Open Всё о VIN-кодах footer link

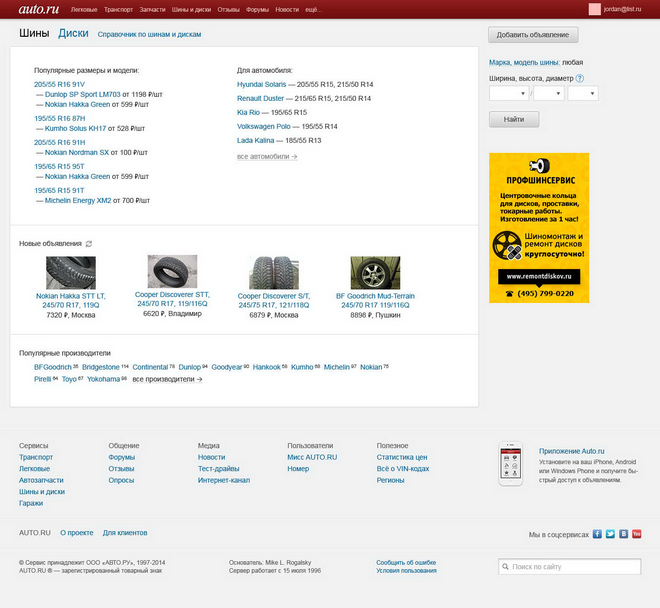point(403,469)
